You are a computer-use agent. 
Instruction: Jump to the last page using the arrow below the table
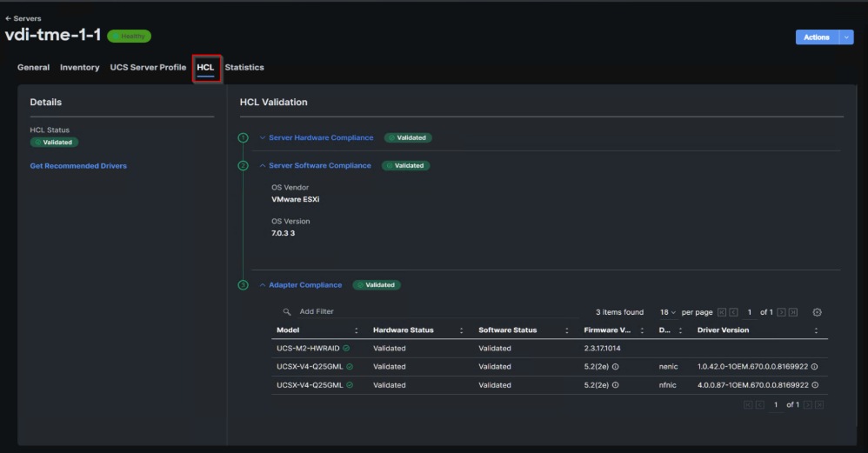coord(819,405)
